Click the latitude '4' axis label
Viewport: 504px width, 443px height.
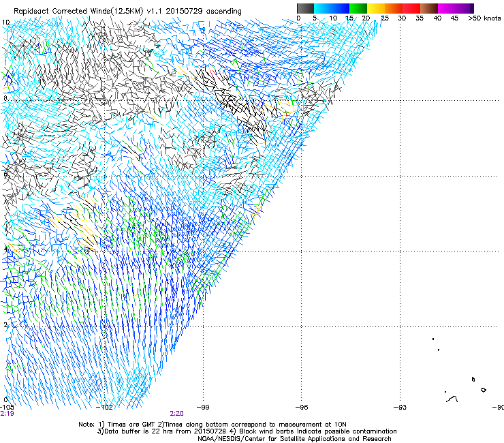coord(5,249)
